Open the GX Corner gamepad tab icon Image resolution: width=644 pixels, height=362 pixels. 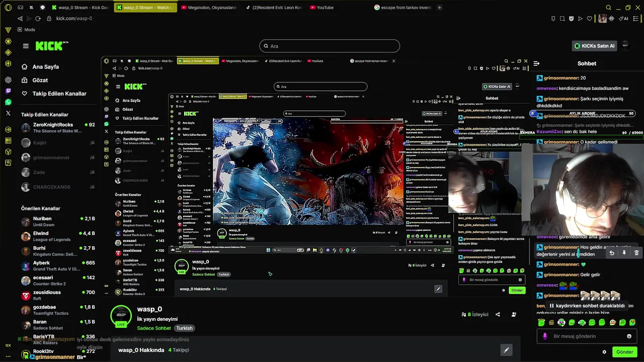pos(20,8)
